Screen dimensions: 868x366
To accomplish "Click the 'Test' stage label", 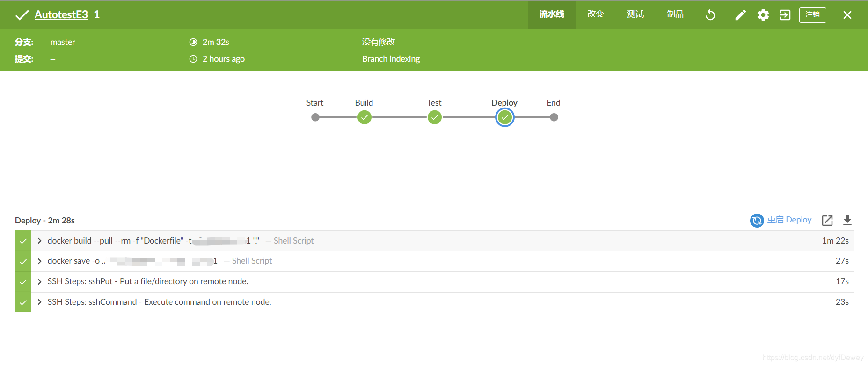I will [434, 103].
